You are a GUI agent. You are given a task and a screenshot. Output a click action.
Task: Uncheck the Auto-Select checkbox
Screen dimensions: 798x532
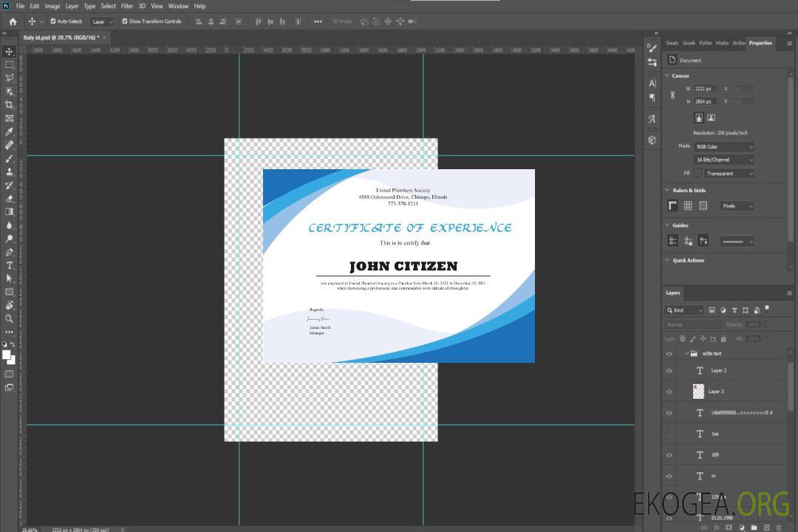(53, 21)
